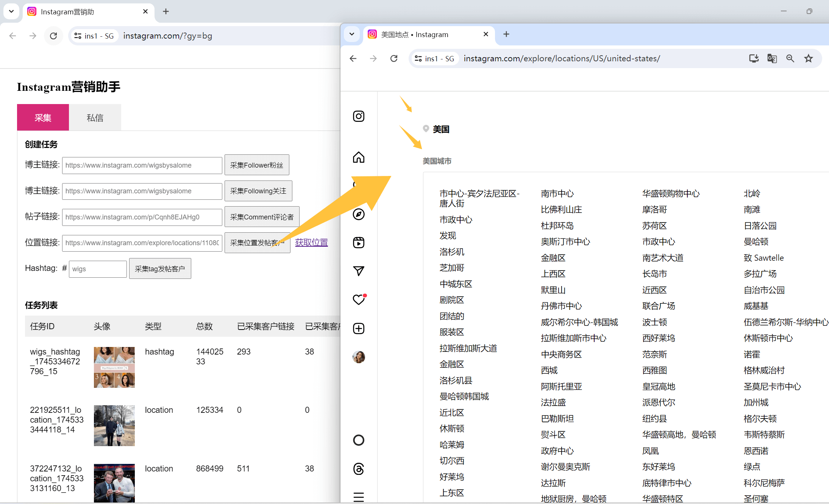Click wigs hashtag task thumbnail

pos(114,367)
